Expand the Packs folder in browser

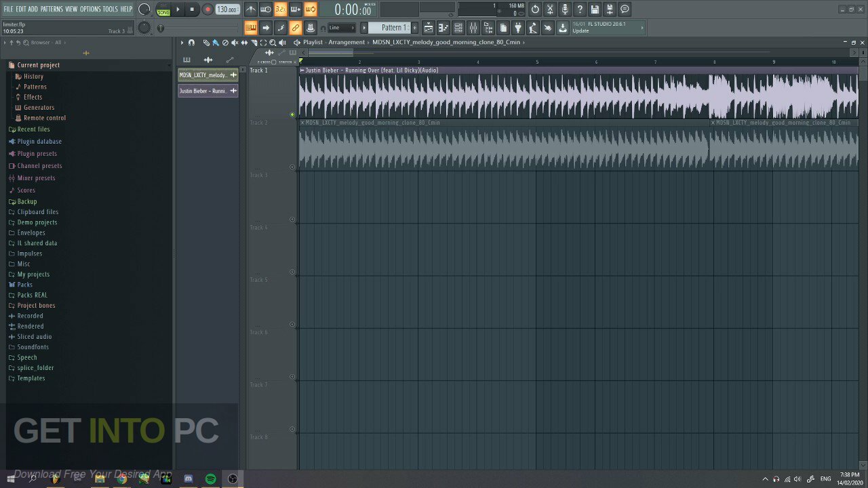pos(24,285)
